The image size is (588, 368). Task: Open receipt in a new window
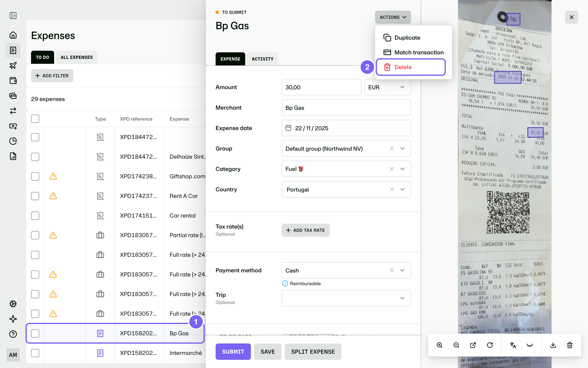[x=473, y=345]
